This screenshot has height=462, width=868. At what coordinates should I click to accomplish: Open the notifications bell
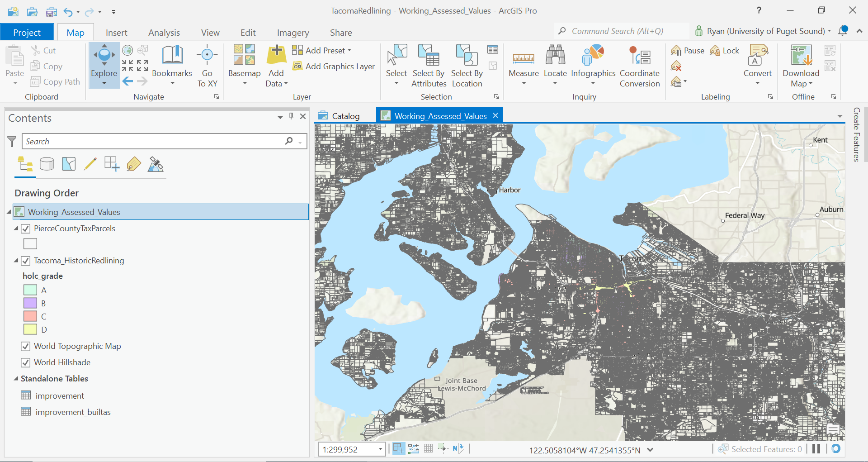click(843, 31)
